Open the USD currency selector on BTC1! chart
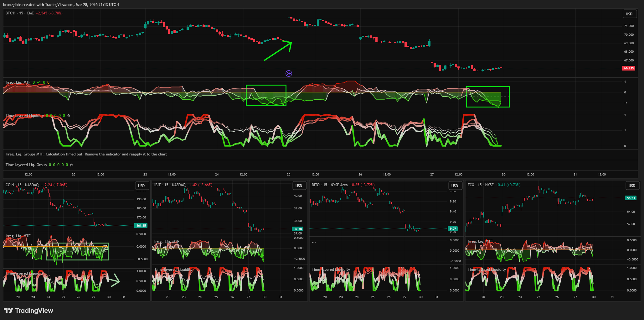Image resolution: width=644 pixels, height=320 pixels. [x=629, y=14]
